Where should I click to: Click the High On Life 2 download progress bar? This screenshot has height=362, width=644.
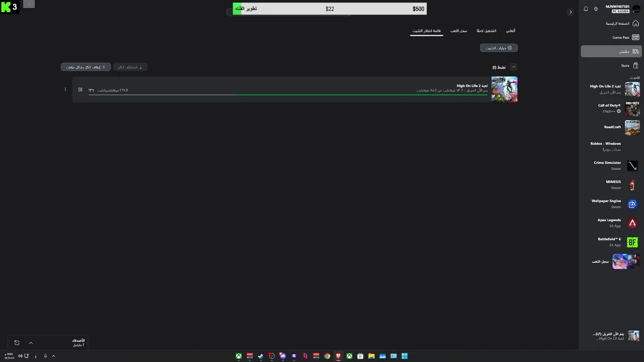pos(288,95)
